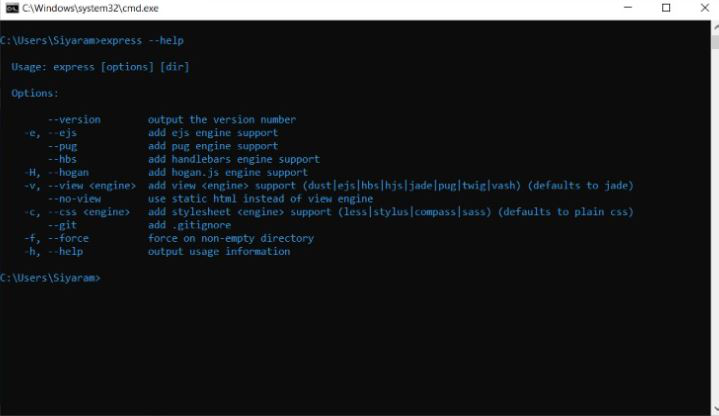Viewport: 719px width, 416px height.
Task: Click the typed command express --help
Action: coord(142,41)
